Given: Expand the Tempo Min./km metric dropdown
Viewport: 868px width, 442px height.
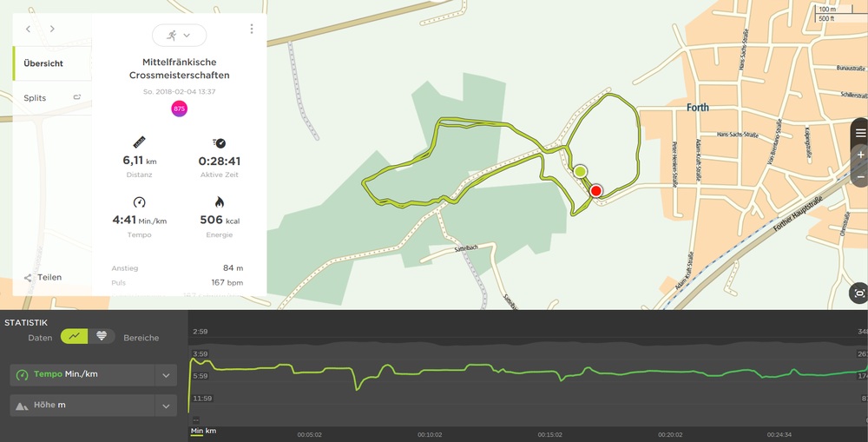Looking at the screenshot, I should click(x=165, y=375).
